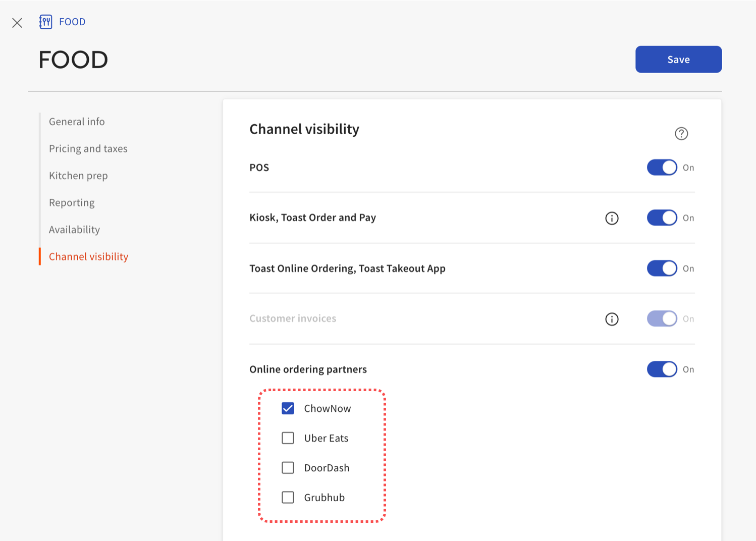The width and height of the screenshot is (756, 541).
Task: Open Pricing and taxes section
Action: click(x=88, y=149)
